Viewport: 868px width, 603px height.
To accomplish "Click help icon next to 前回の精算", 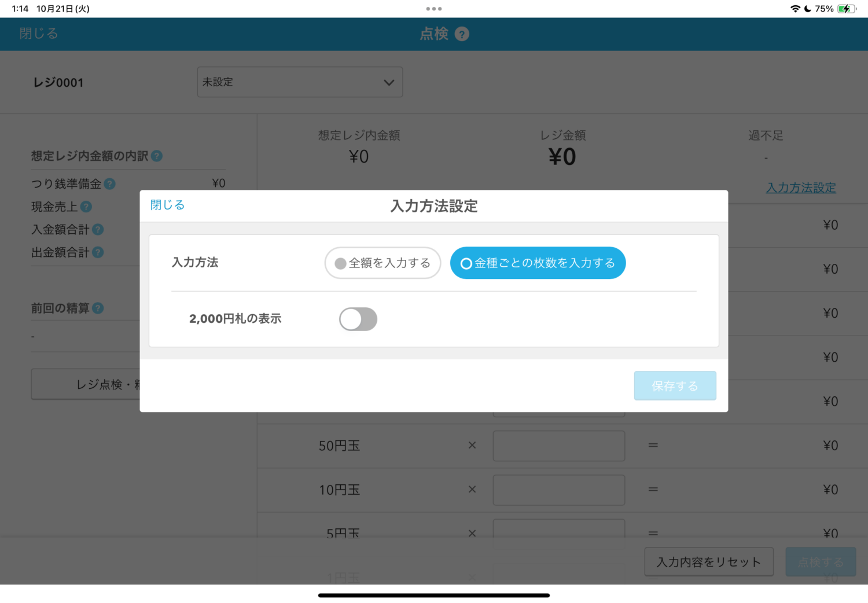I will click(98, 308).
